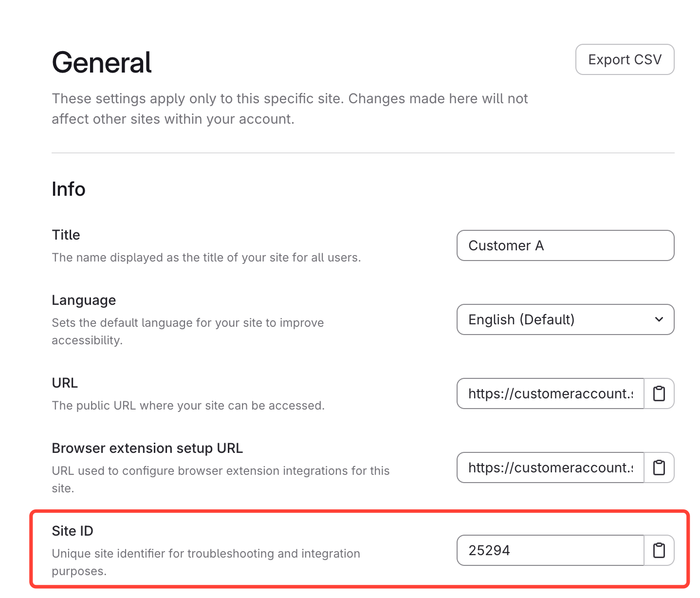
Task: Focus the Title field containing Customer A
Action: [x=565, y=245]
